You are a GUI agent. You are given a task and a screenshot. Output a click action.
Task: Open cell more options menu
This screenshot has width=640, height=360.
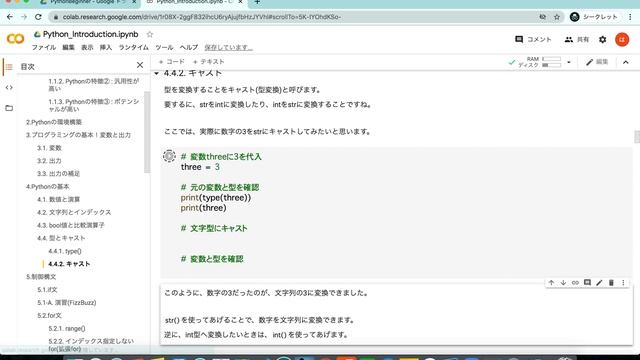click(x=623, y=282)
